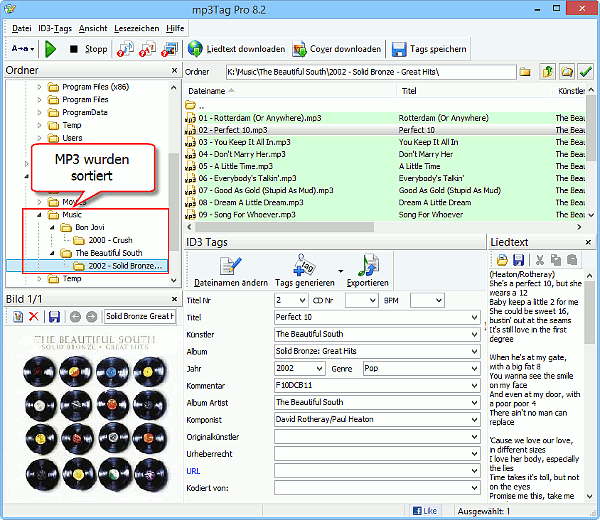Select the 2000 - Crush folder
600x520 pixels.
[110, 240]
